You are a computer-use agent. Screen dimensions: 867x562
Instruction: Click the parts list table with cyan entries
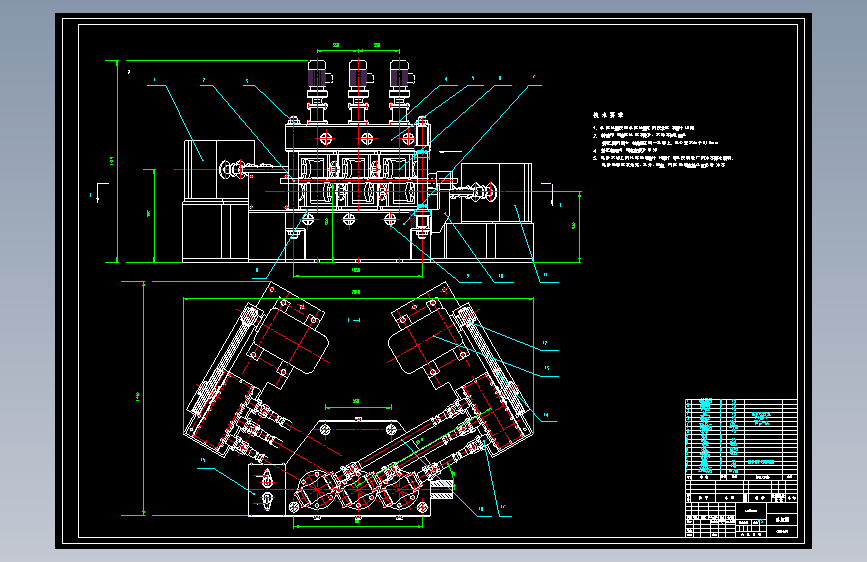click(741, 439)
